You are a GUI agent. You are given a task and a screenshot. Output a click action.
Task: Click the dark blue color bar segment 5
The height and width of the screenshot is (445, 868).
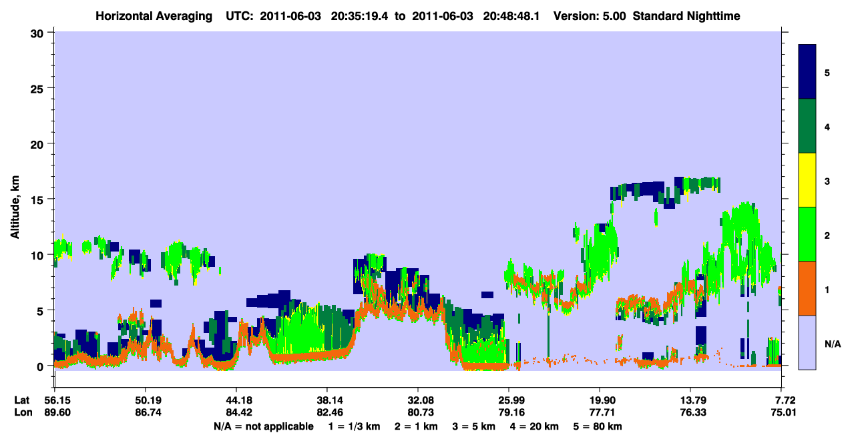(807, 72)
